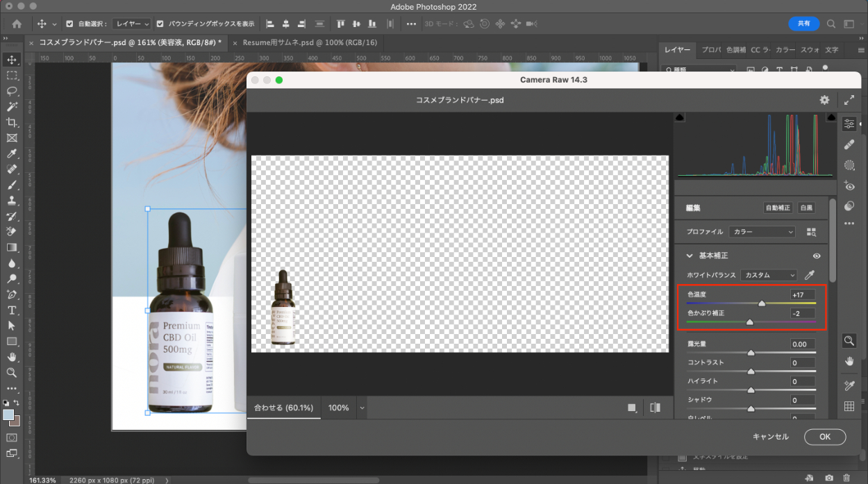Toggle 基本補正 panel visibility eye
The height and width of the screenshot is (484, 868).
tap(817, 256)
